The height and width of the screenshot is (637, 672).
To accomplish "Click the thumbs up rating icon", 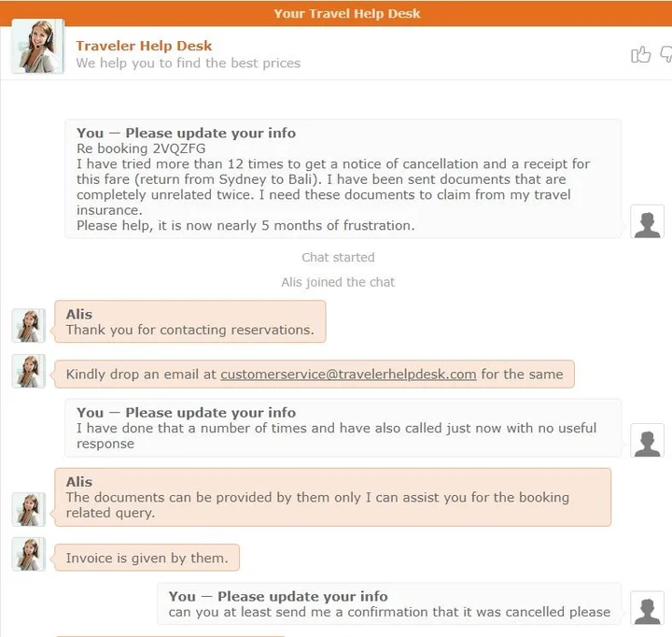I will [x=640, y=54].
